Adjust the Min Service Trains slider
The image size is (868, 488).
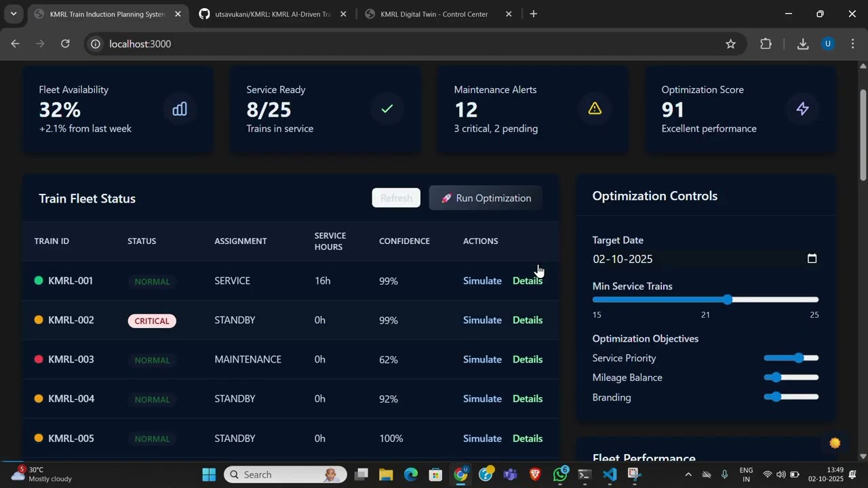tap(705, 300)
